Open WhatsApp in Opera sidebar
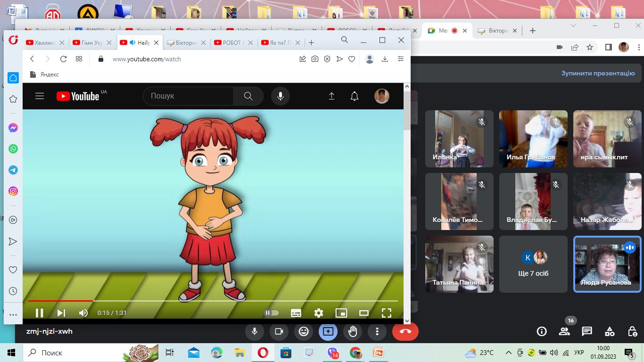Viewport: 644px width, 362px height. tap(13, 149)
